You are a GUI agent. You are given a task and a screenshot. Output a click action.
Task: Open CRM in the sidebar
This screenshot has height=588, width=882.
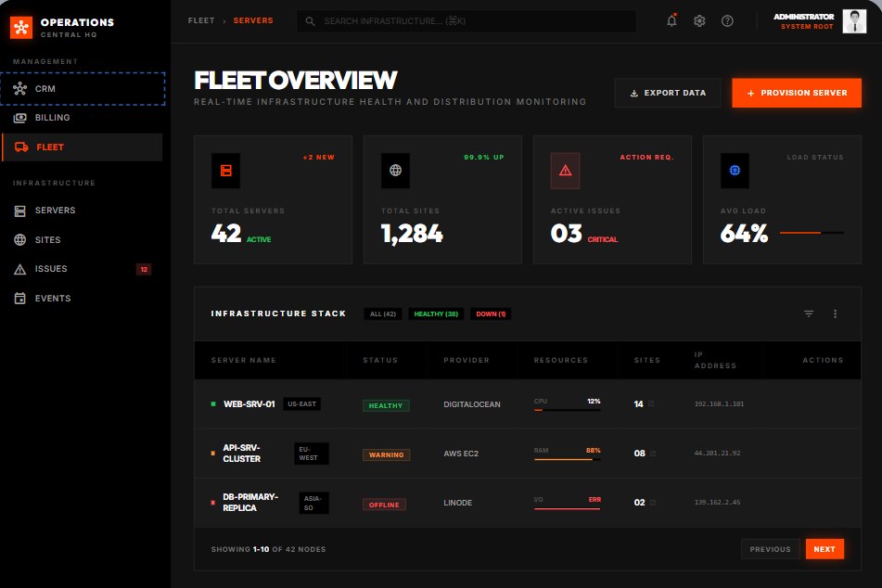(x=83, y=89)
